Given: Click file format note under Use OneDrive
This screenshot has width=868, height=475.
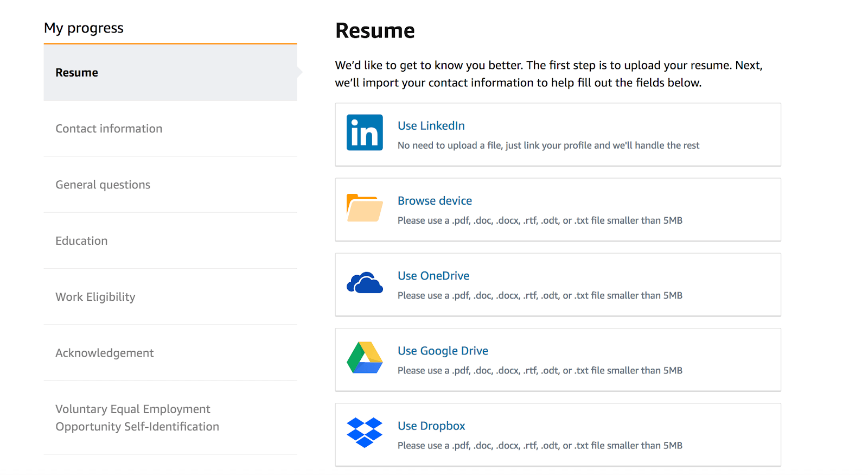Looking at the screenshot, I should pyautogui.click(x=540, y=295).
